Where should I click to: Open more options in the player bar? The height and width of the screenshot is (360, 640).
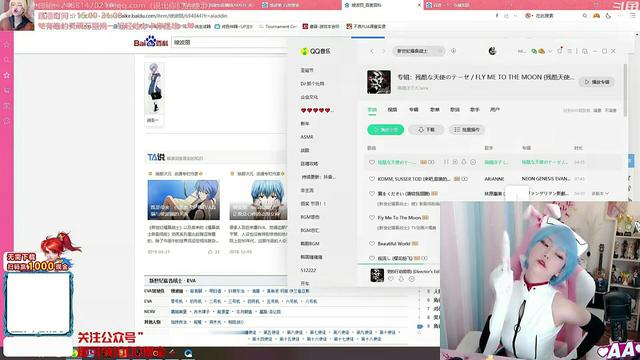coord(411,279)
